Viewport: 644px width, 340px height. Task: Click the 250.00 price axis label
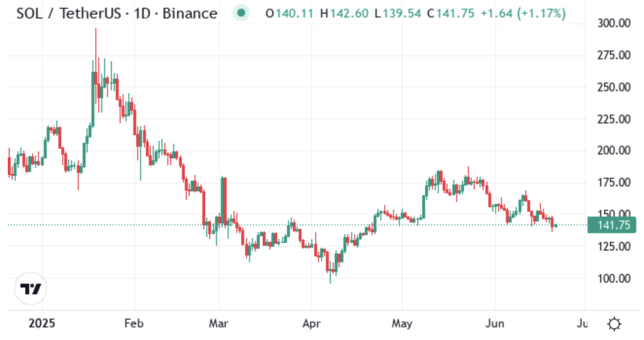click(x=613, y=87)
